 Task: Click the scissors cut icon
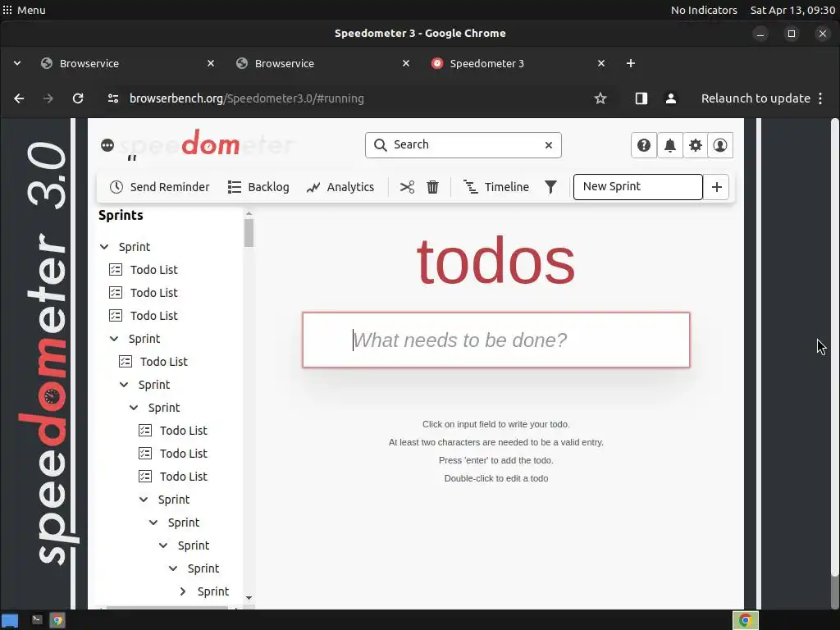[407, 187]
